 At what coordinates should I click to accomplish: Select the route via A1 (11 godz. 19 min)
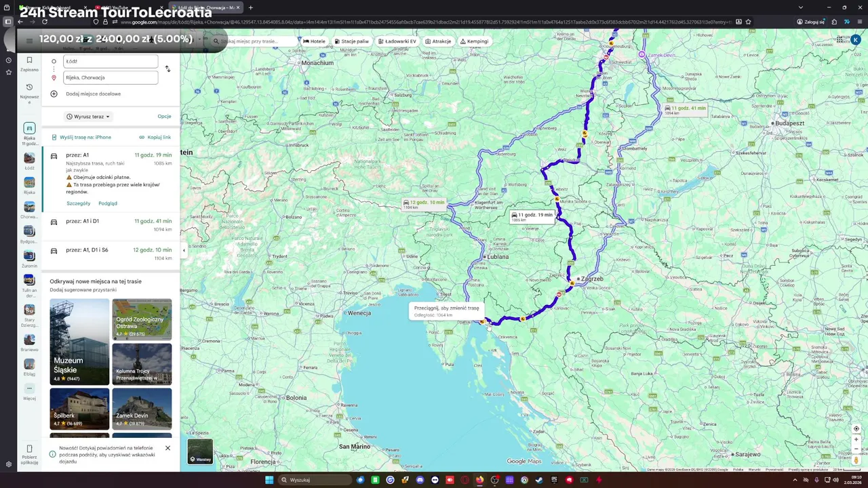coord(111,180)
